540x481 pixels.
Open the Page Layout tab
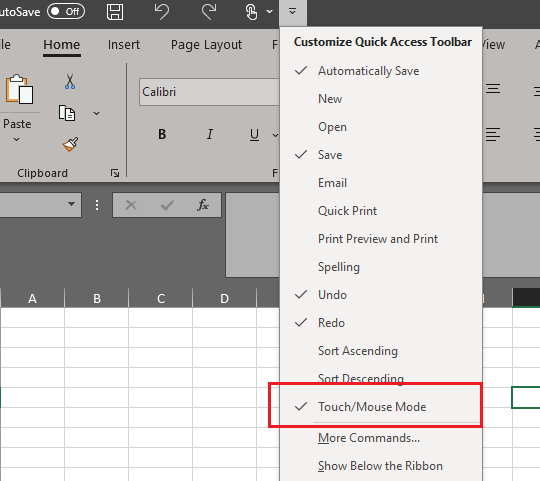(206, 45)
